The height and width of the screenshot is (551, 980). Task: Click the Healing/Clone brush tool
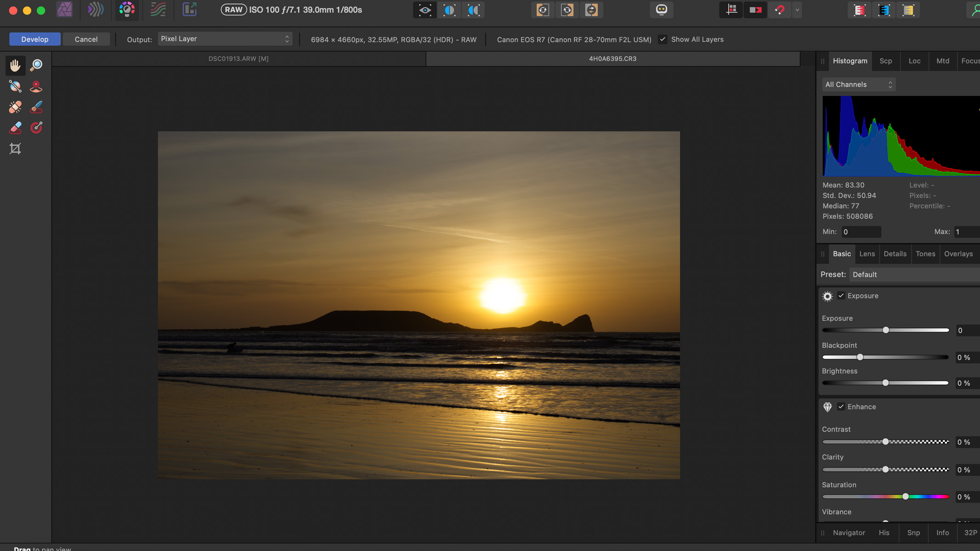point(15,107)
